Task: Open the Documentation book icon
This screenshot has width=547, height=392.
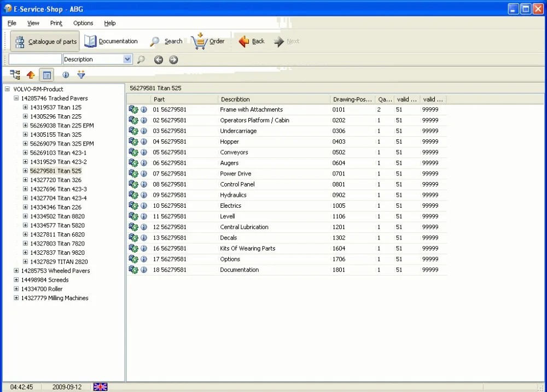Action: click(90, 41)
